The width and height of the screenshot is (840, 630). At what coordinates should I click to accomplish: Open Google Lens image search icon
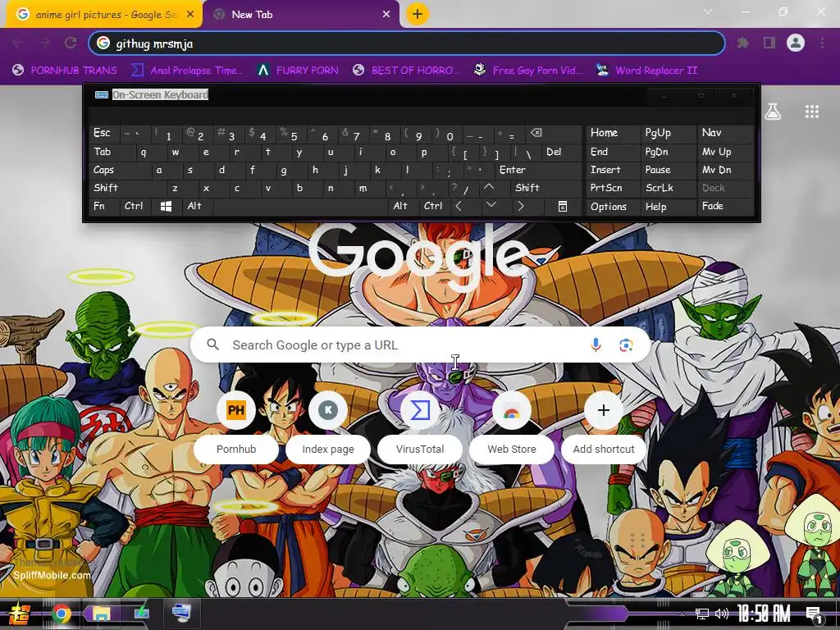(x=626, y=345)
